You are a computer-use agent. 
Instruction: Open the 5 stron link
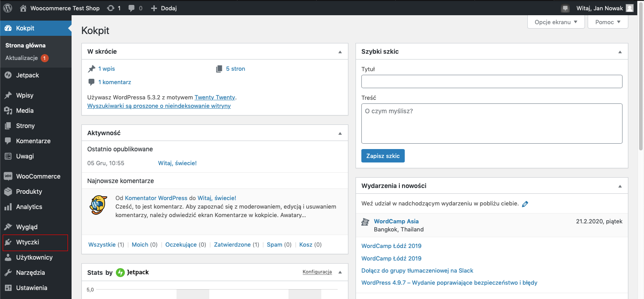coord(235,68)
